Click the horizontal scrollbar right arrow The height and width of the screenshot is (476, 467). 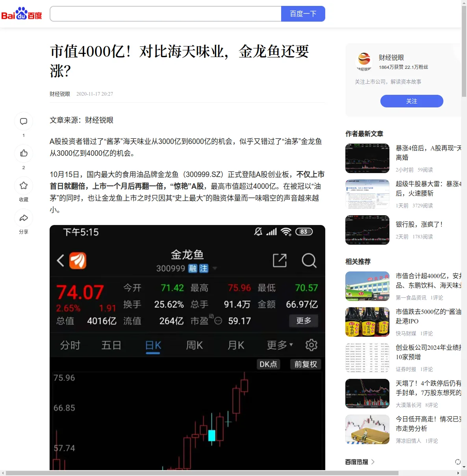pyautogui.click(x=458, y=473)
